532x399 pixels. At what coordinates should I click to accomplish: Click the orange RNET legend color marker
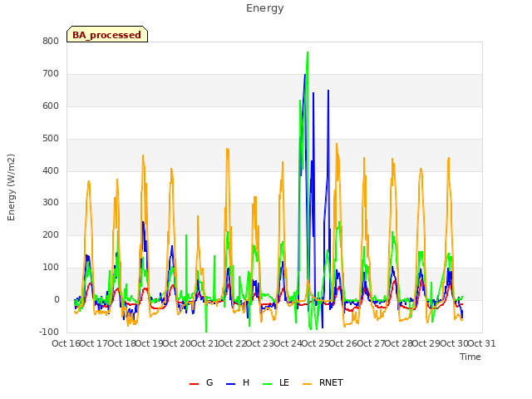pyautogui.click(x=307, y=384)
